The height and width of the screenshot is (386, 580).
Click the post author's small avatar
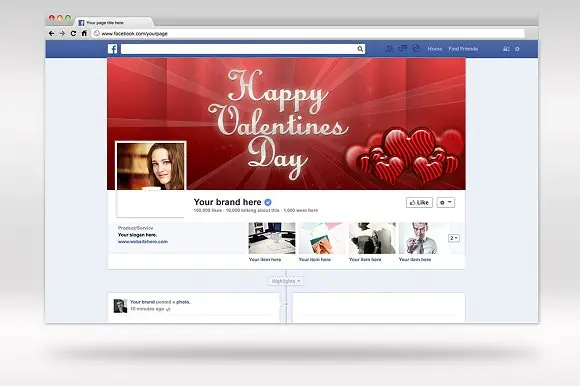120,306
